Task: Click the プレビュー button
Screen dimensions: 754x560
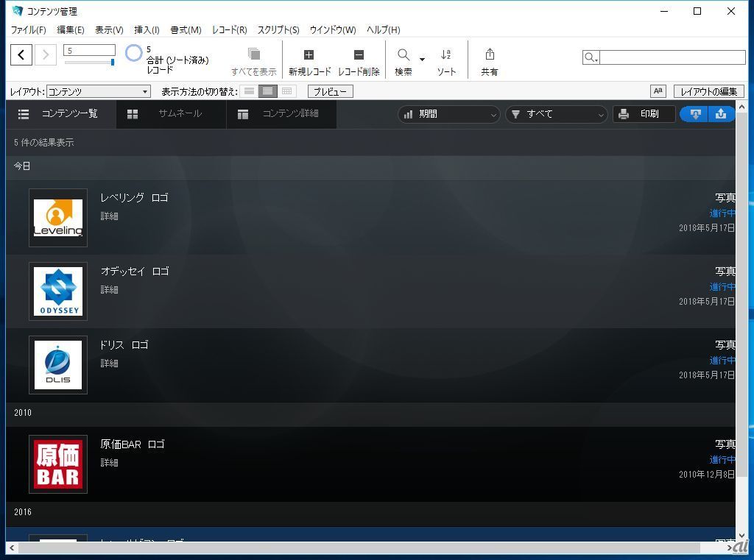Action: 330,91
